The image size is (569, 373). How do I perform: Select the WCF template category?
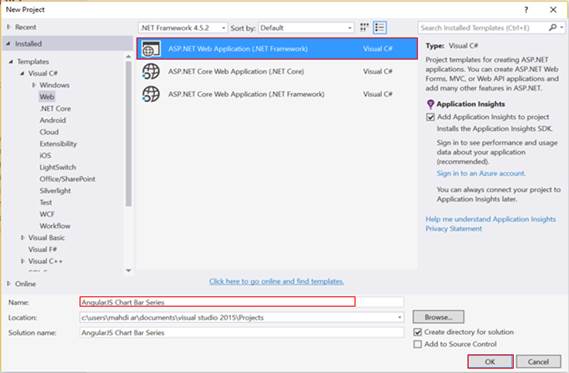(x=47, y=214)
